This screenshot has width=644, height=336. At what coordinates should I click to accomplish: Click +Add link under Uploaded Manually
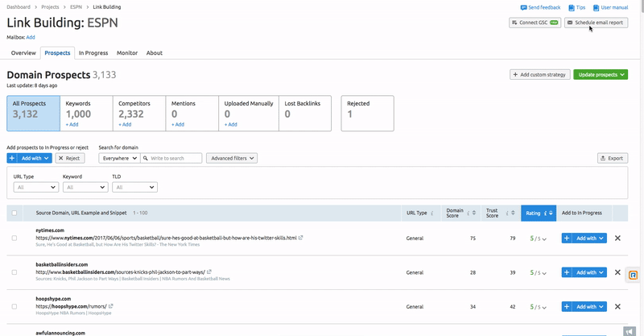click(x=230, y=124)
